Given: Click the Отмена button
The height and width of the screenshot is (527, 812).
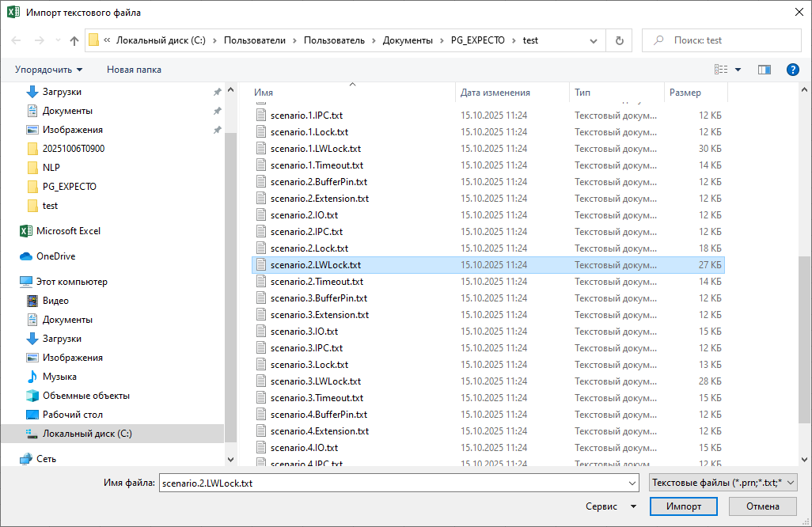Looking at the screenshot, I should (x=762, y=506).
